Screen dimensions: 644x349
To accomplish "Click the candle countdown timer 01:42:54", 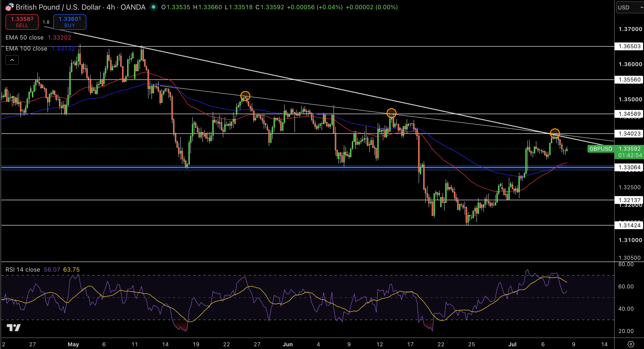I will coord(630,155).
